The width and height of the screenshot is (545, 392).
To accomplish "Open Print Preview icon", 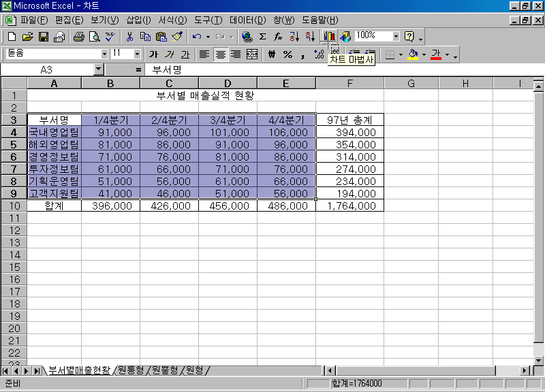I will 95,37.
